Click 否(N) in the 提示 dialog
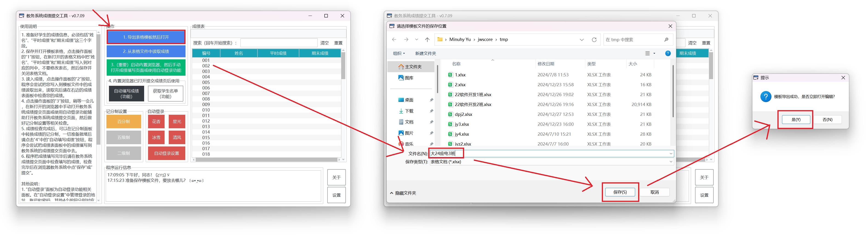Screen dimensions: 868x235 [827, 120]
